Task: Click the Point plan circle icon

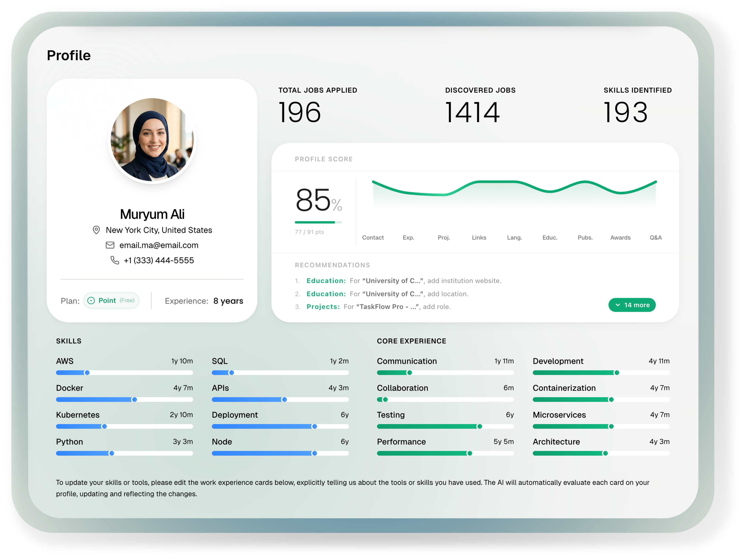Action: click(91, 301)
